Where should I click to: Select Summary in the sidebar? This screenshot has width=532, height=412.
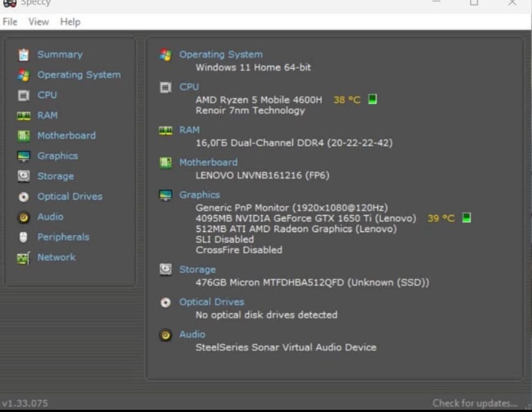(x=60, y=55)
